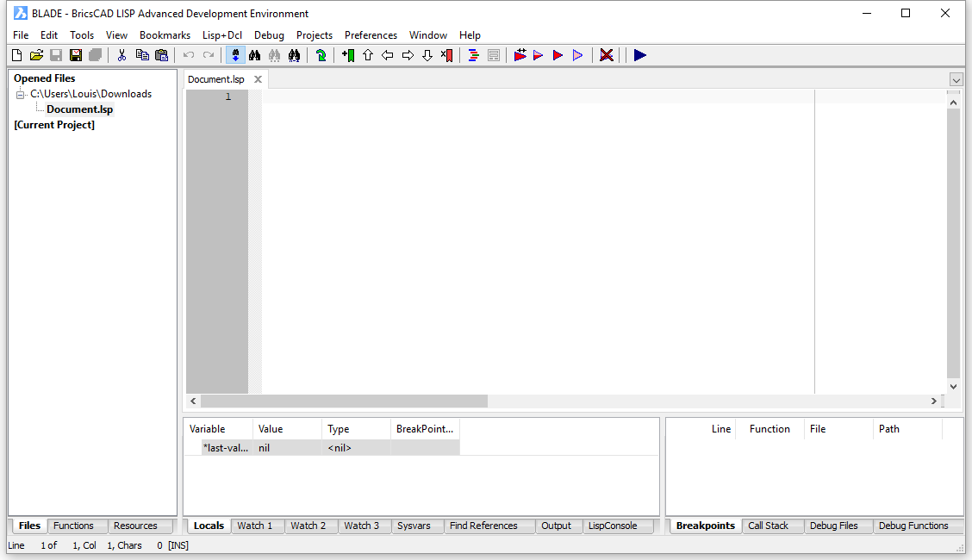Open the Tools menu
Image resolution: width=972 pixels, height=560 pixels.
82,35
